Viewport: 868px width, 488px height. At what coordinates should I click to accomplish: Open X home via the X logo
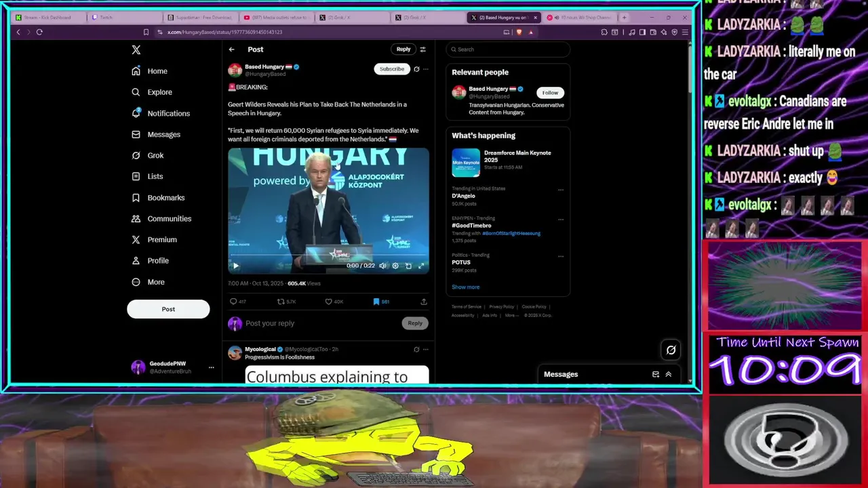pyautogui.click(x=136, y=49)
